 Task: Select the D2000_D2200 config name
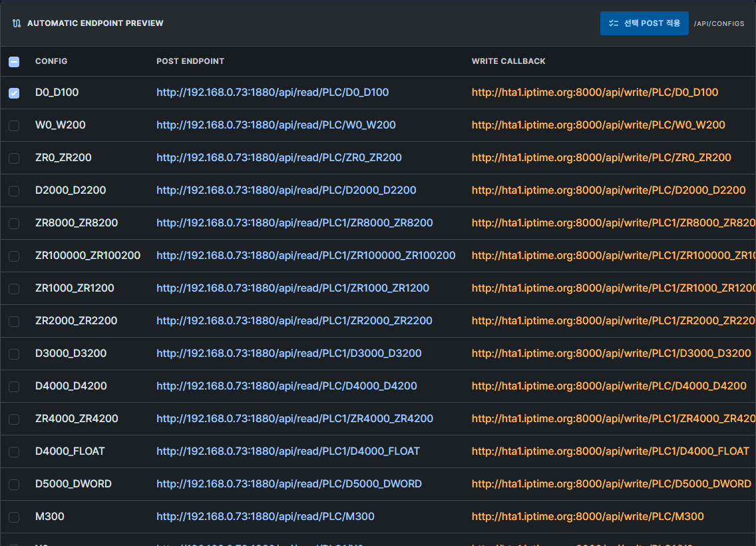71,190
